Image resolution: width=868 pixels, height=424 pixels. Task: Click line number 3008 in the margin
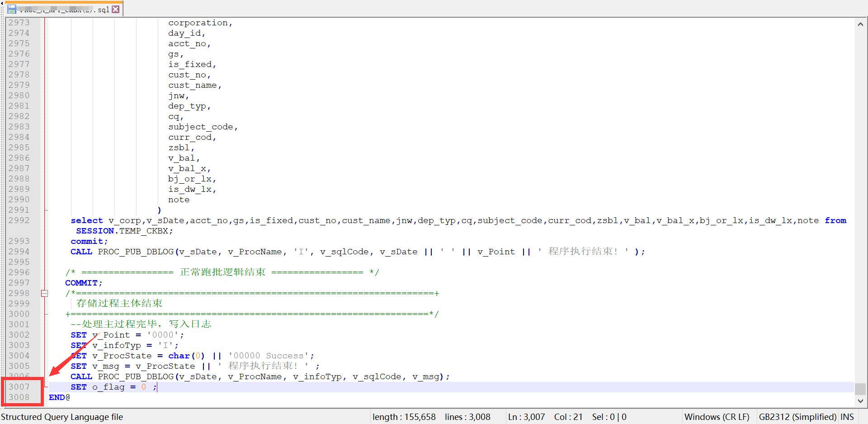(19, 397)
